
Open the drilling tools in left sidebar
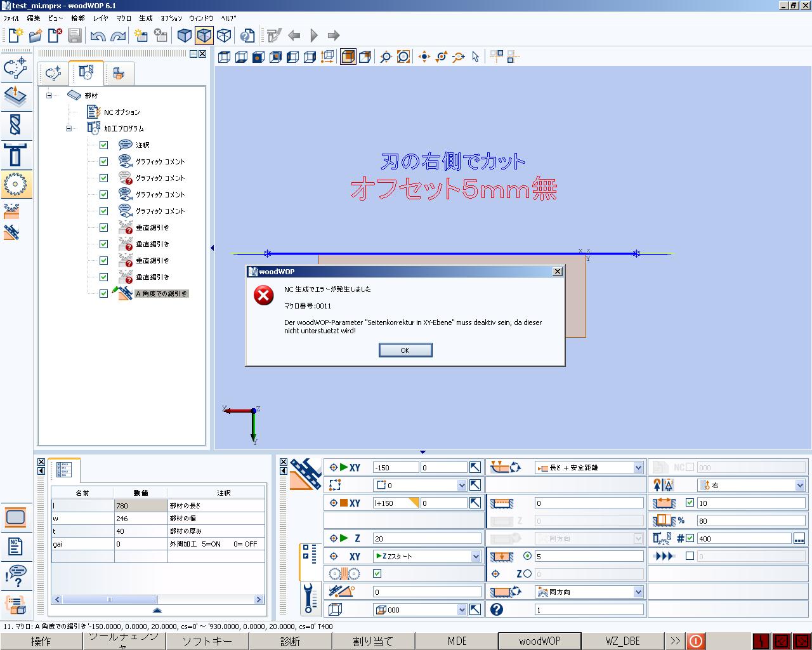coord(15,125)
